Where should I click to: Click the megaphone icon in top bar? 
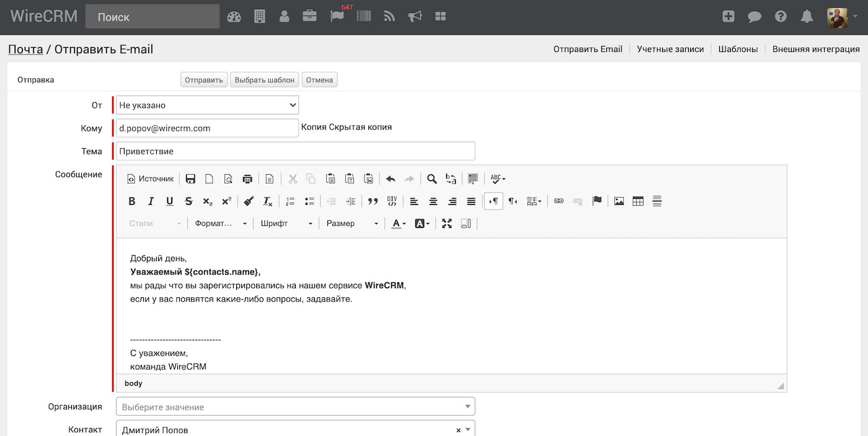[415, 17]
